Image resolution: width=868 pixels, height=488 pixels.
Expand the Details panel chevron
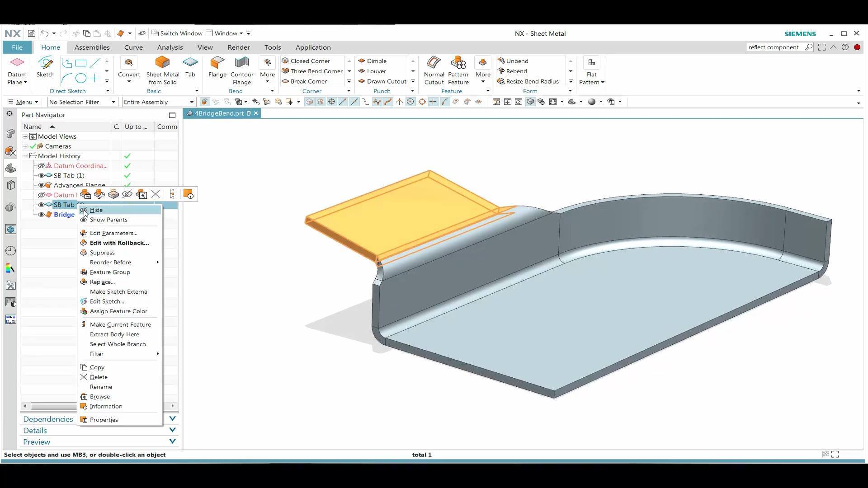(172, 430)
